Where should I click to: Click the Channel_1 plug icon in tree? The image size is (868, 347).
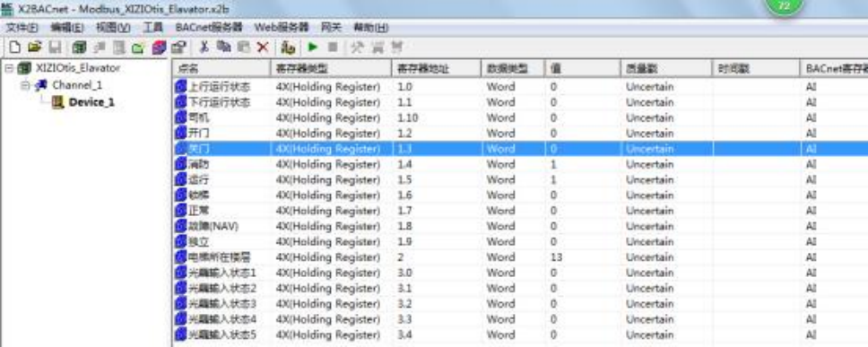tap(41, 85)
